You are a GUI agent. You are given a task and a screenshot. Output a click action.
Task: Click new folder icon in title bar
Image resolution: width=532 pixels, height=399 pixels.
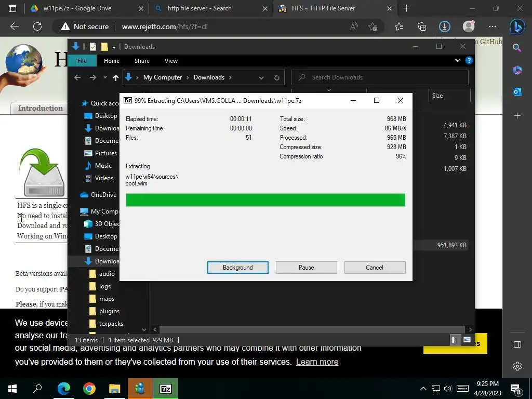pyautogui.click(x=104, y=46)
